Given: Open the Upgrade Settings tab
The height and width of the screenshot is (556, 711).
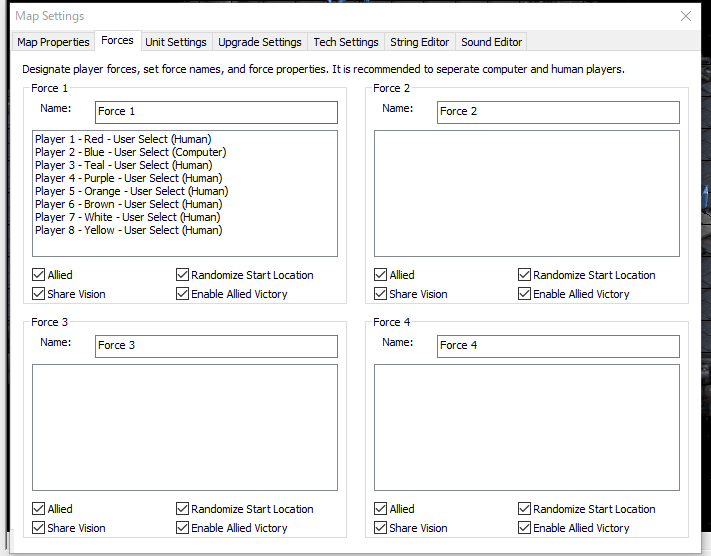Looking at the screenshot, I should pos(260,42).
